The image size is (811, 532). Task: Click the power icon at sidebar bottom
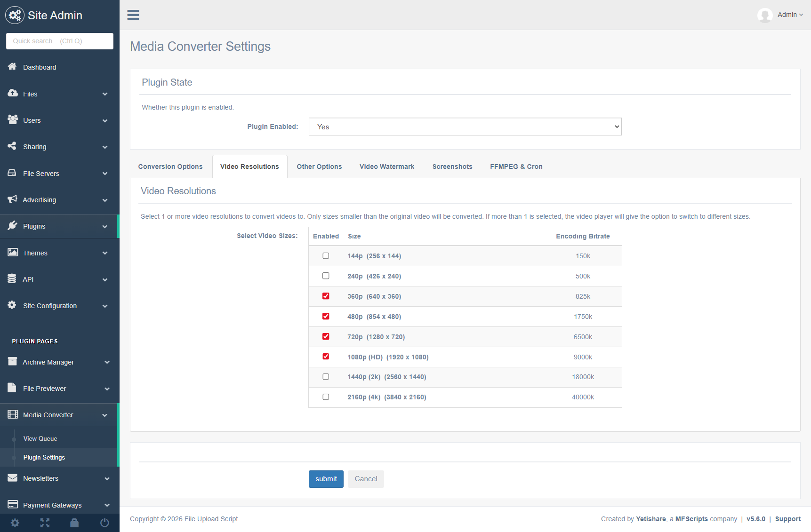click(104, 523)
